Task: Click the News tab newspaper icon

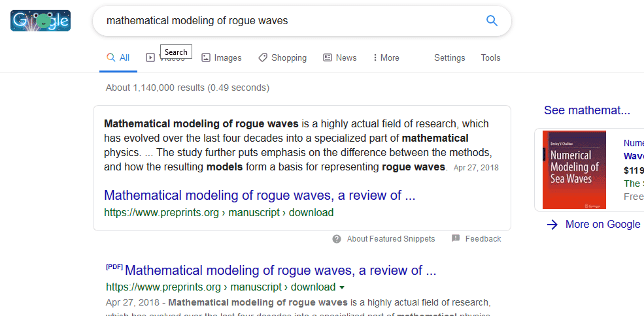Action: click(328, 58)
